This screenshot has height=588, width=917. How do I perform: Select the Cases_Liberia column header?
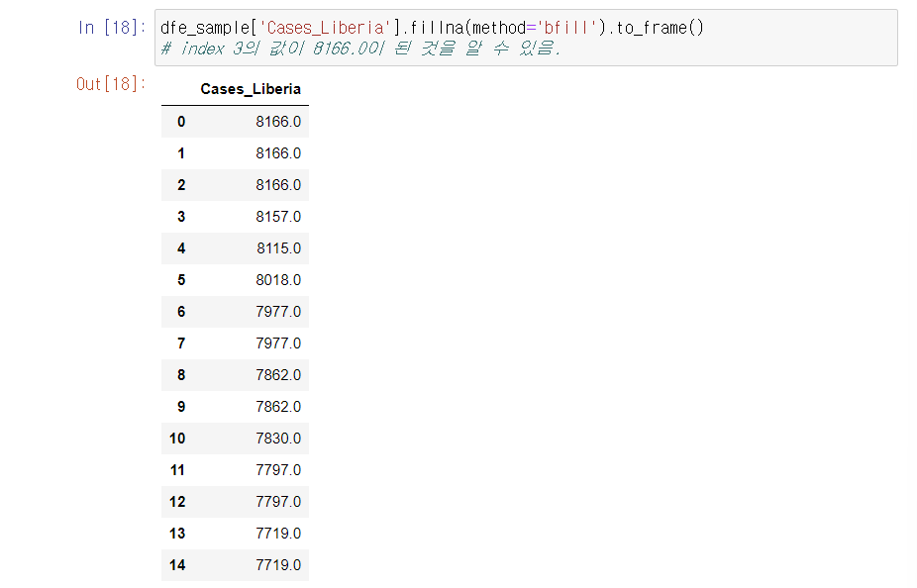tap(251, 89)
